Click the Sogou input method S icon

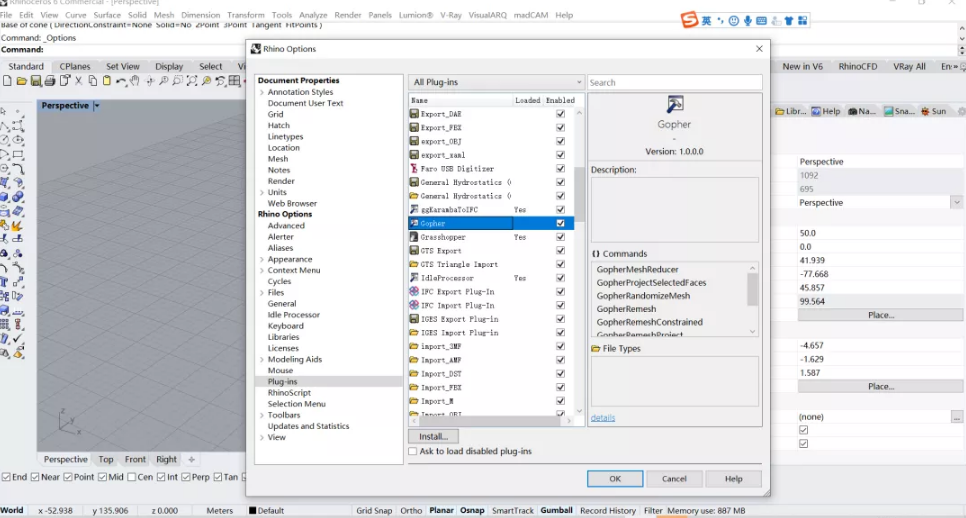pos(689,20)
